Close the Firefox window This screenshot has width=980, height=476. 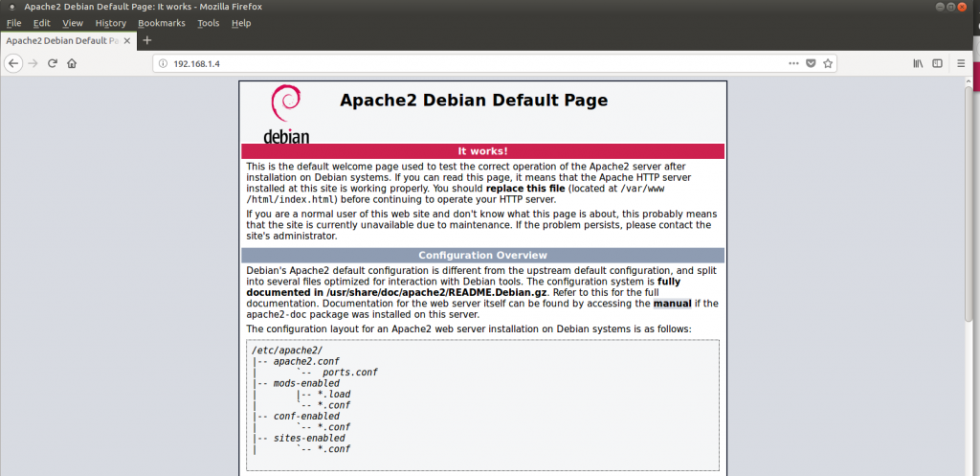[961, 7]
